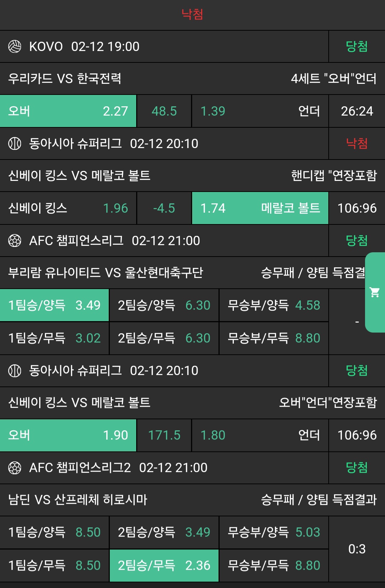Open the shopping cart side tab

pyautogui.click(x=375, y=292)
